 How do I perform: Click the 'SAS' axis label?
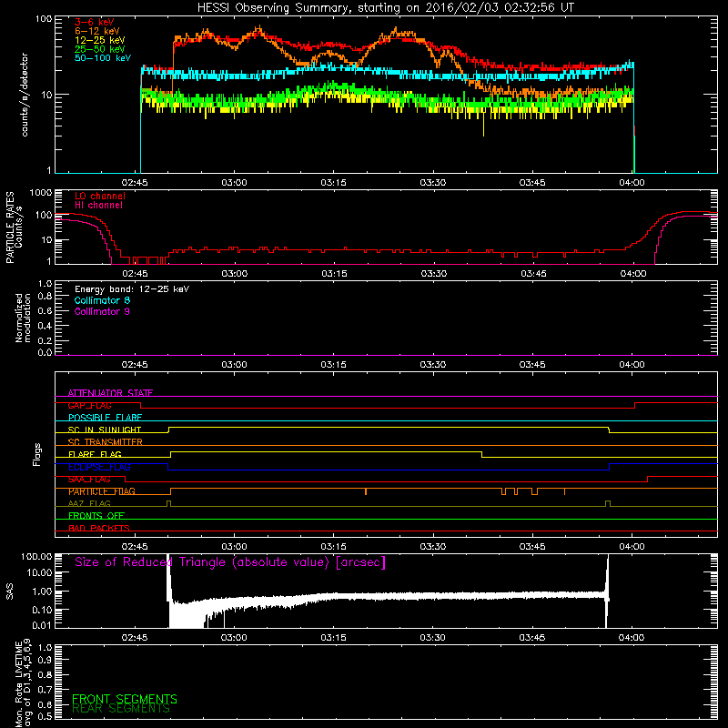coord(10,591)
